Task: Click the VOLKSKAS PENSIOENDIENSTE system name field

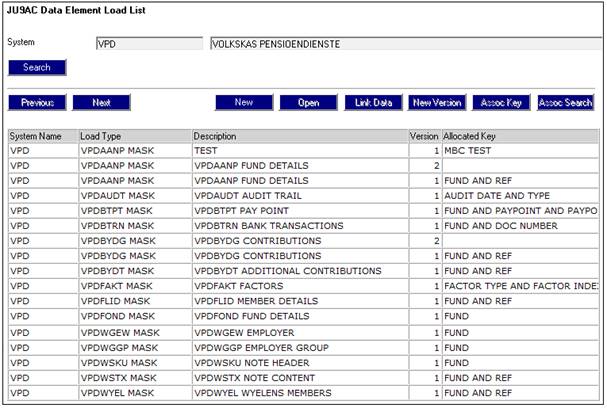Action: pos(406,44)
